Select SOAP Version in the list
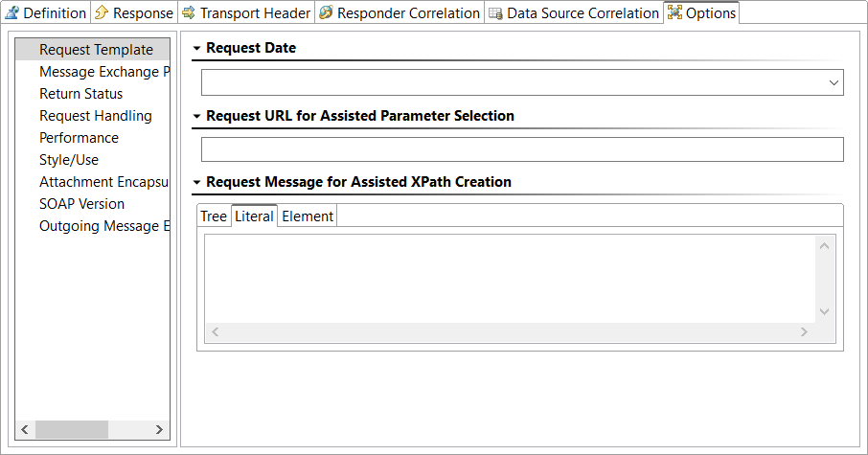The width and height of the screenshot is (868, 455). (x=82, y=204)
